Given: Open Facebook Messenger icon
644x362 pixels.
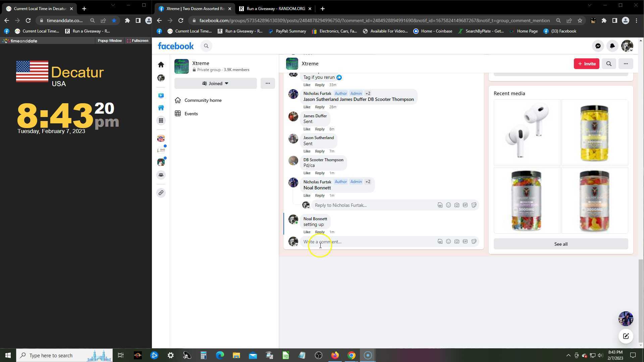Looking at the screenshot, I should tap(598, 46).
